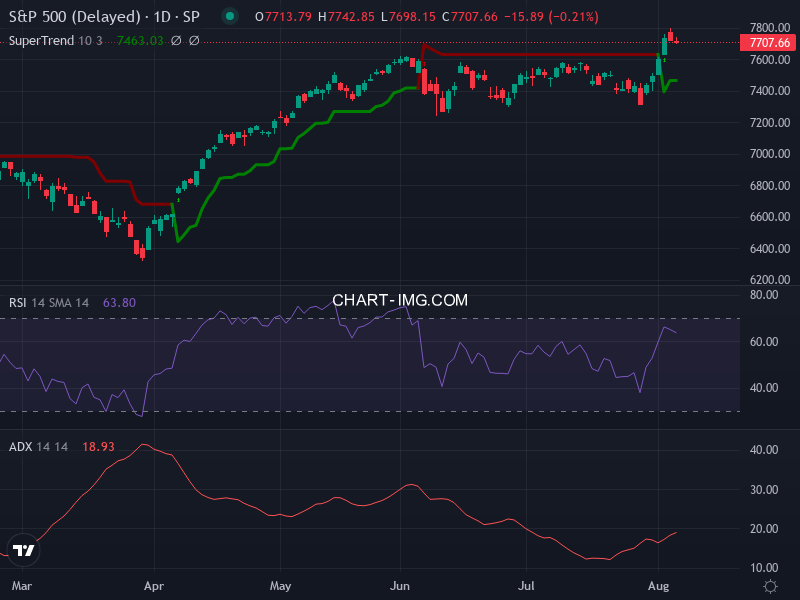Click the green market status dot
Image resolution: width=800 pixels, height=600 pixels.
230,16
